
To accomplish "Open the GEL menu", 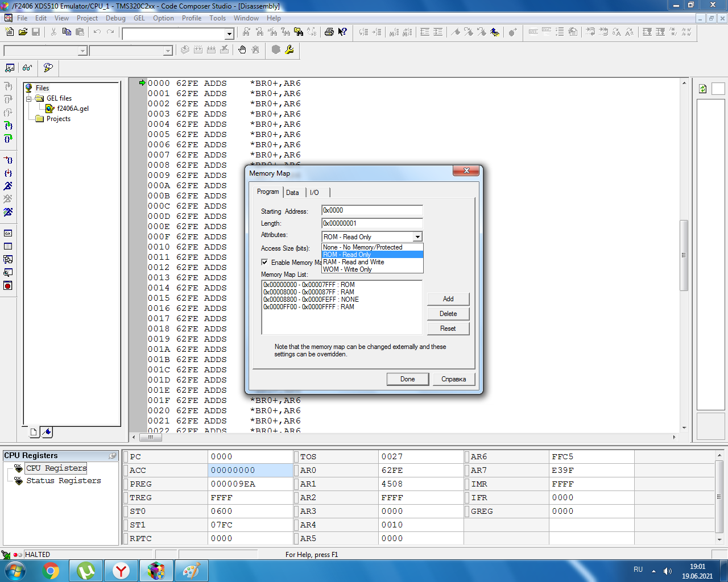I will 139,18.
